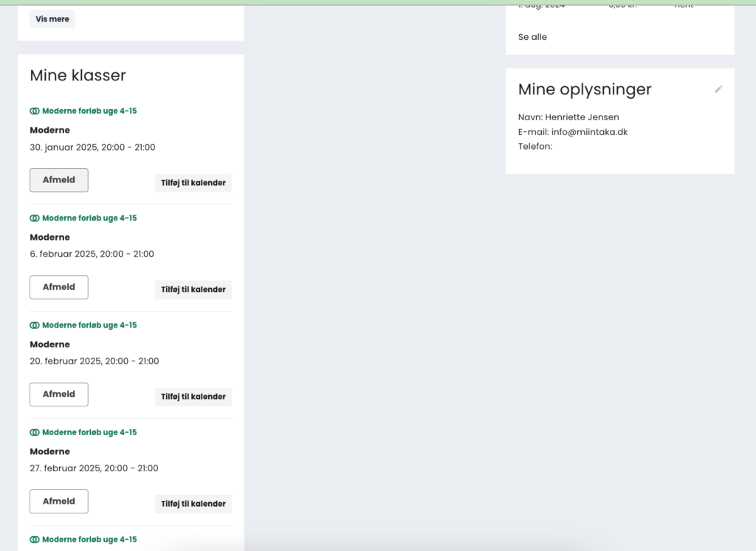Select Afmeld for the 27. februar 2025 class
The image size is (756, 551).
[x=59, y=501]
